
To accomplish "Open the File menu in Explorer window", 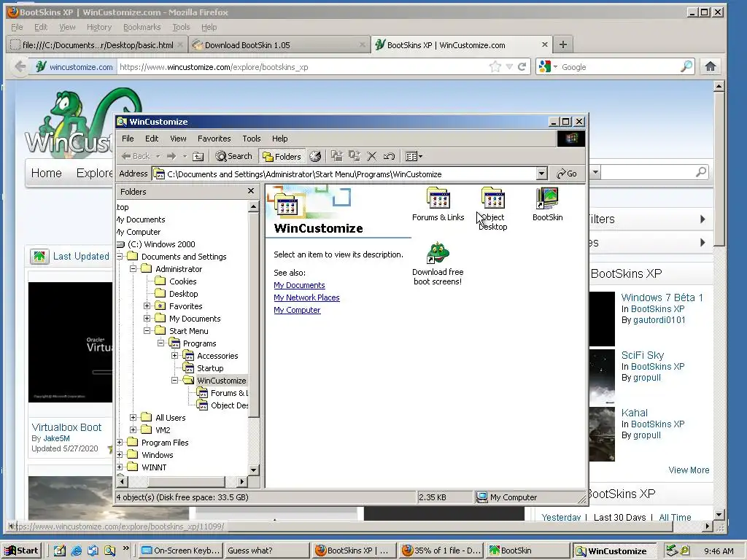I will pyautogui.click(x=128, y=139).
